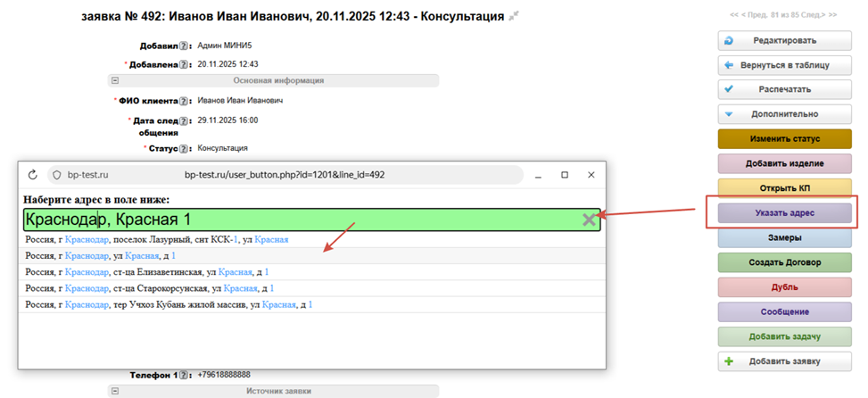Click help icon next to Телефон 1
Viewport: 868px width, 398px height.
[184, 375]
